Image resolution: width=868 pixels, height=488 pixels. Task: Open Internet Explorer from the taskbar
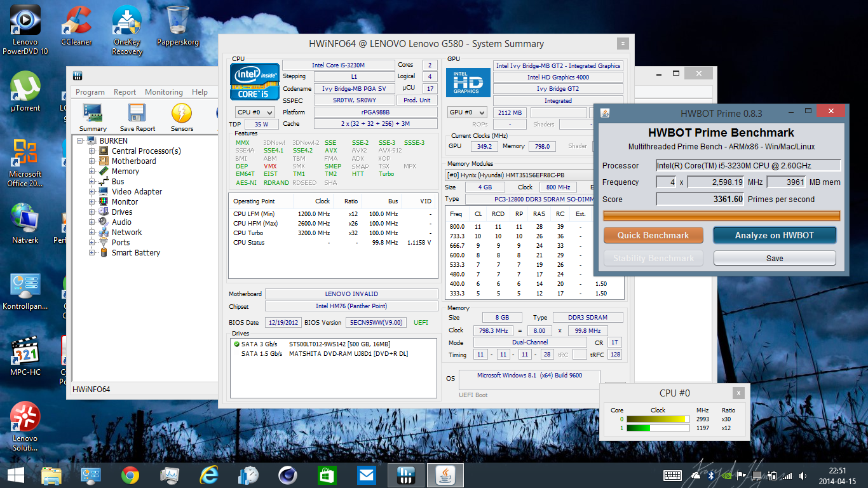(x=209, y=475)
